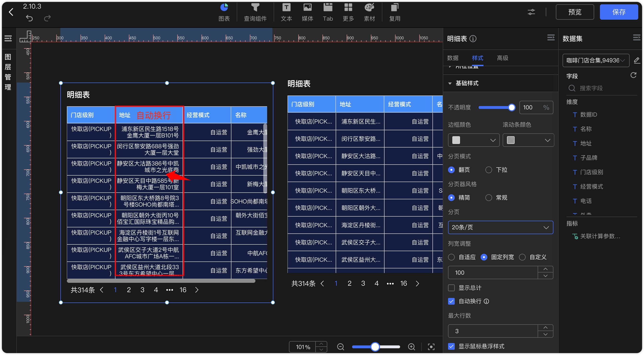Increase the canvas zoom percentage stepper

[x=321, y=344]
